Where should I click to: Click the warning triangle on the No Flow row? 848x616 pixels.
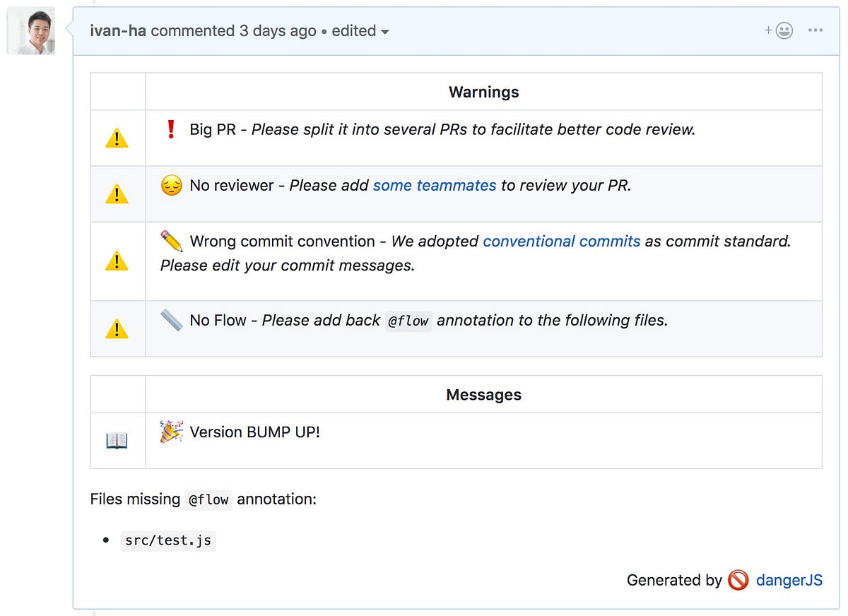[x=117, y=328]
